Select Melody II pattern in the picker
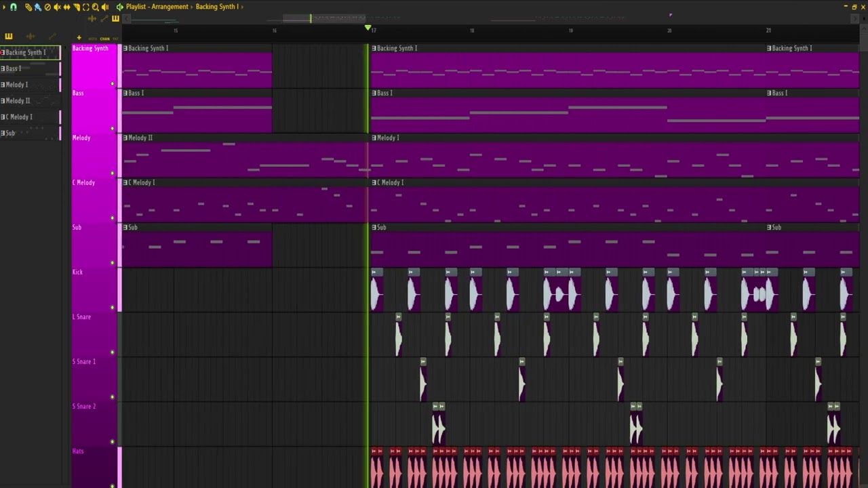The width and height of the screenshot is (868, 488). click(31, 101)
